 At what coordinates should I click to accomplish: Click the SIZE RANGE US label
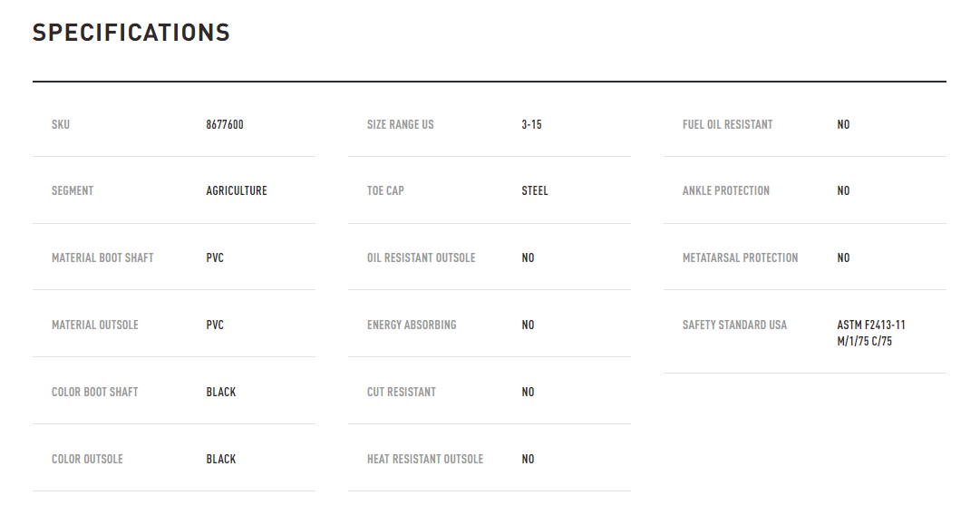(x=400, y=124)
